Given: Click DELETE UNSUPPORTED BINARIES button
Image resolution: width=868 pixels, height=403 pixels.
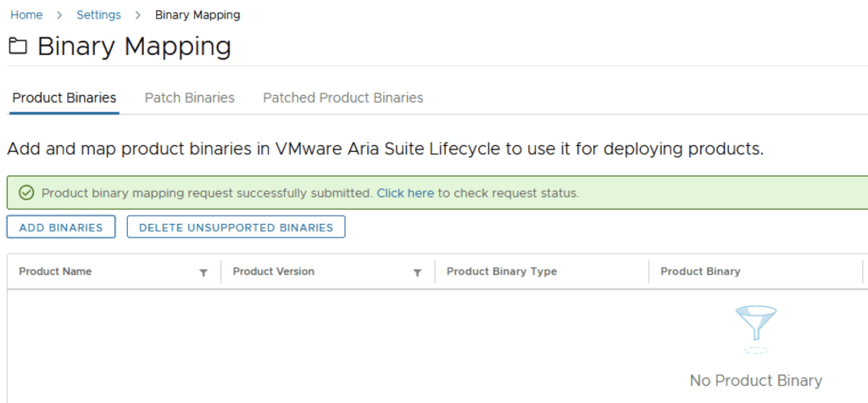Looking at the screenshot, I should pos(236,227).
